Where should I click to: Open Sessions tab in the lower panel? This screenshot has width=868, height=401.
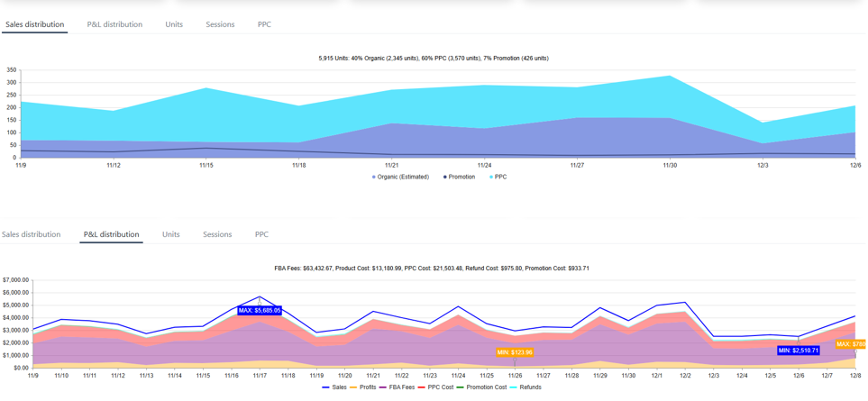click(217, 234)
